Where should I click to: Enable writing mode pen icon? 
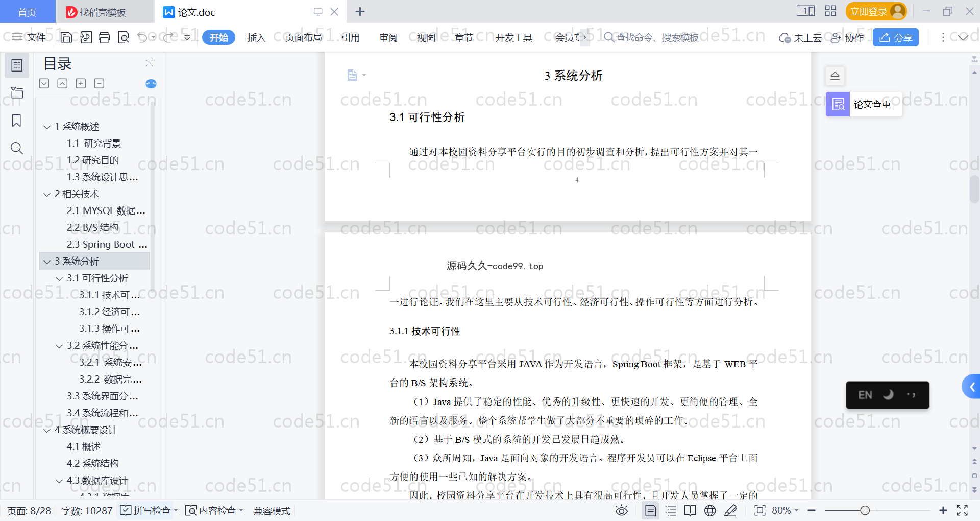coord(730,510)
